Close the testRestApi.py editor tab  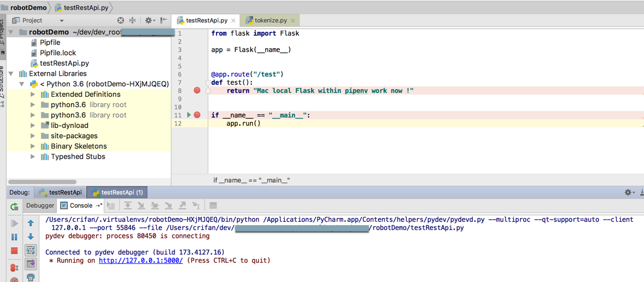(x=234, y=21)
